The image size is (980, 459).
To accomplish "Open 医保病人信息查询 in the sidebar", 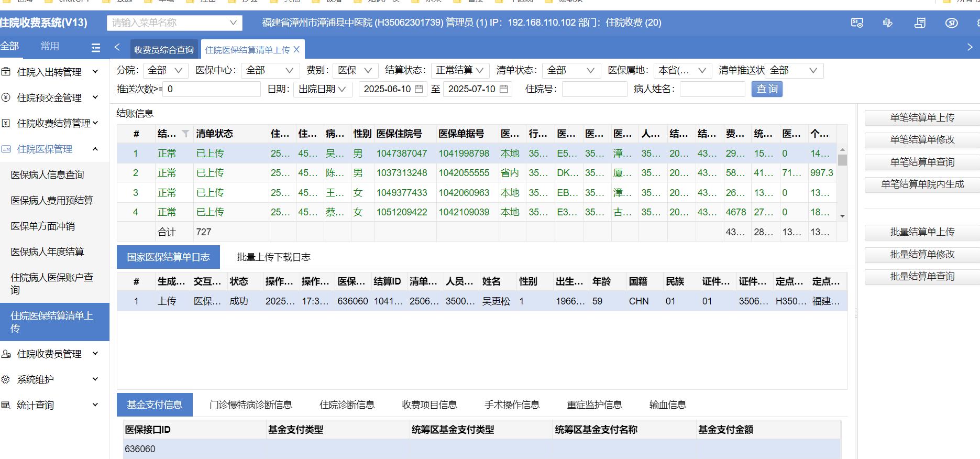I will [x=47, y=174].
